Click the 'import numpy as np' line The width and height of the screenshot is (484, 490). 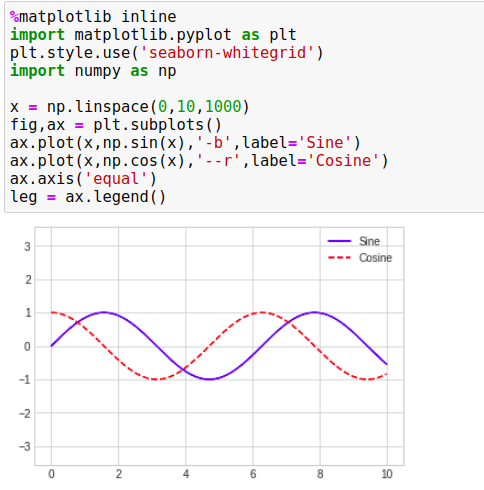click(93, 71)
